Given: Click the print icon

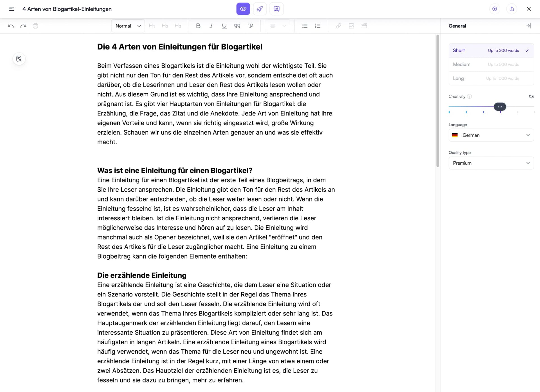Looking at the screenshot, I should (35, 26).
